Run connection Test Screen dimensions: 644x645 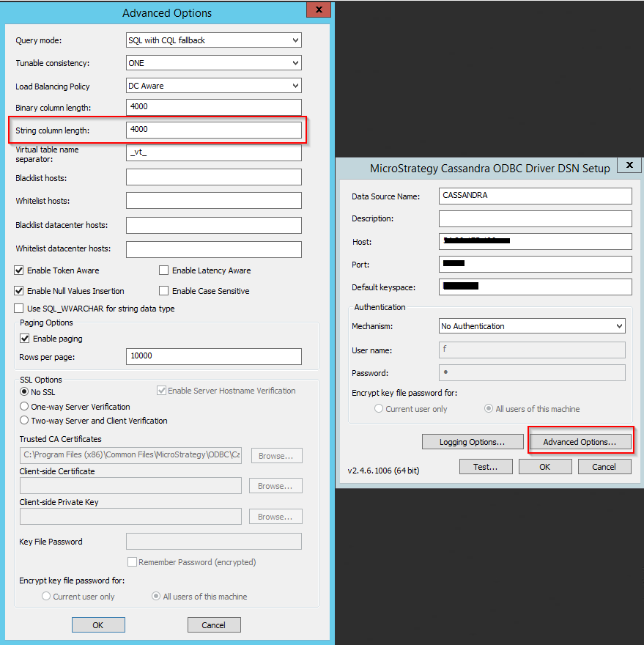tap(486, 466)
